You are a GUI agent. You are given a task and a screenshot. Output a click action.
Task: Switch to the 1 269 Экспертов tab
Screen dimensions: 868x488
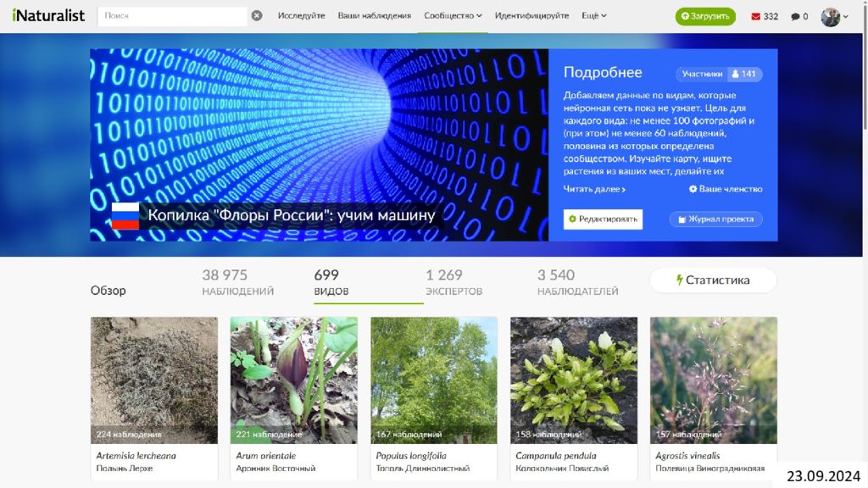pos(454,282)
